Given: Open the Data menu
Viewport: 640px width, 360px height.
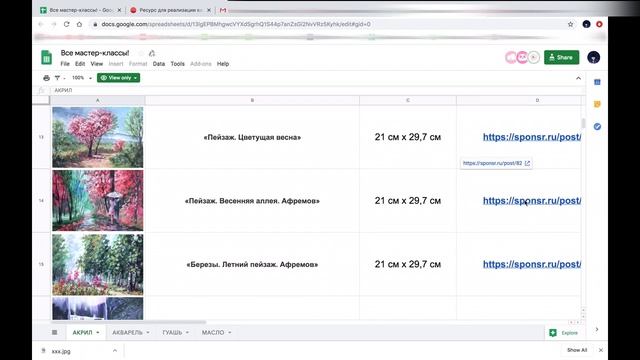Looking at the screenshot, I should pyautogui.click(x=159, y=64).
